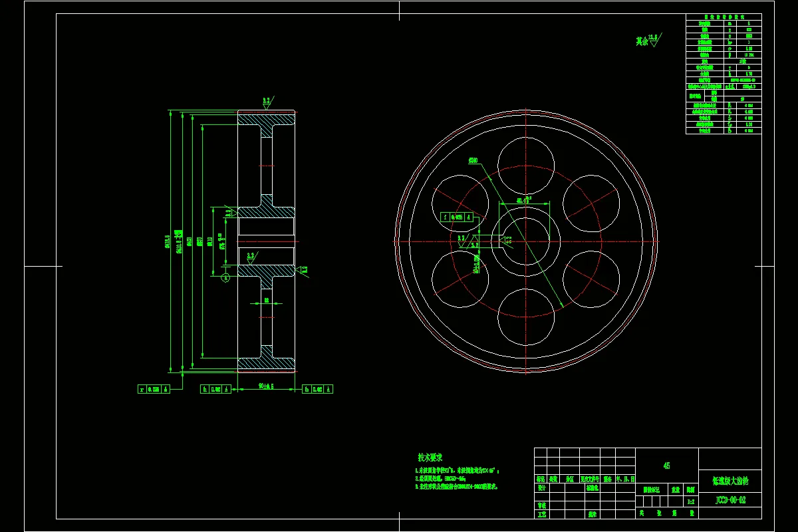Click the drawing number JCCD-00-02
This screenshot has width=798, height=532.
730,500
